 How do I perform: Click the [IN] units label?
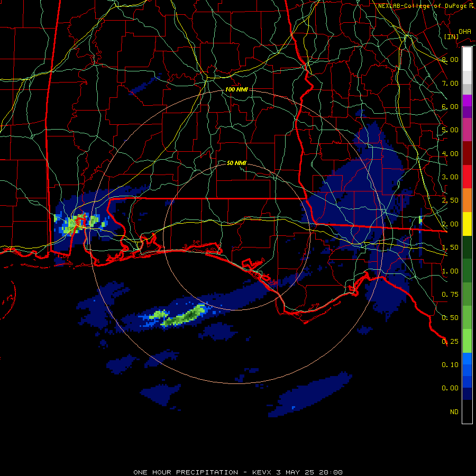[x=451, y=36]
